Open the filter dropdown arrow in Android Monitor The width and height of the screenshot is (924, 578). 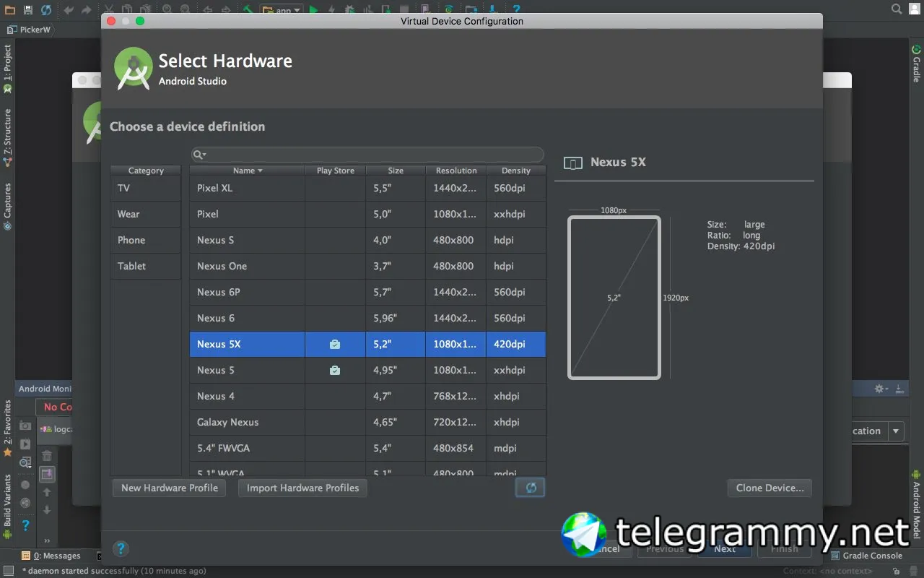[896, 431]
